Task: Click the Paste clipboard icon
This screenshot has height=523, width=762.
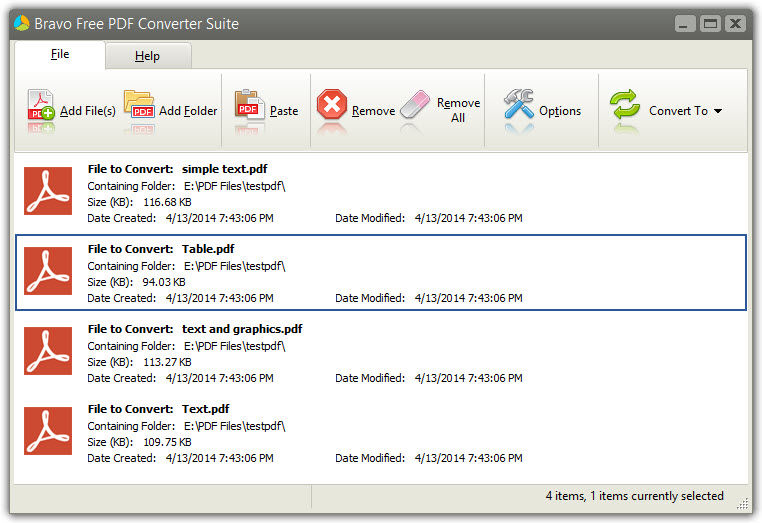Action: [x=249, y=105]
